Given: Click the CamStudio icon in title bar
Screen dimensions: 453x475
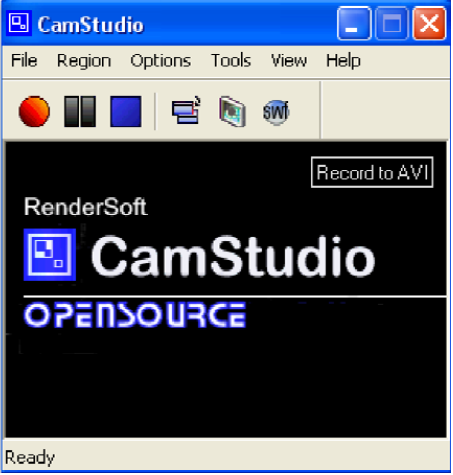Looking at the screenshot, I should point(19,23).
